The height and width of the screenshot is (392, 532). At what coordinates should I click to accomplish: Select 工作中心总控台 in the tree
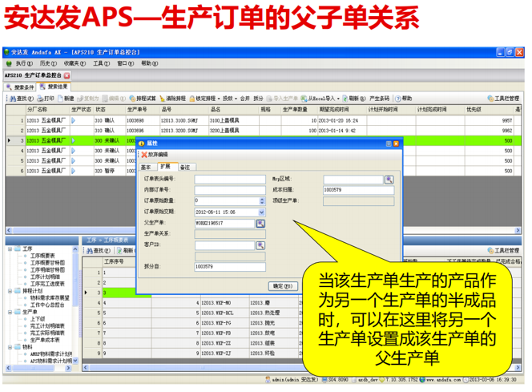coord(47,305)
